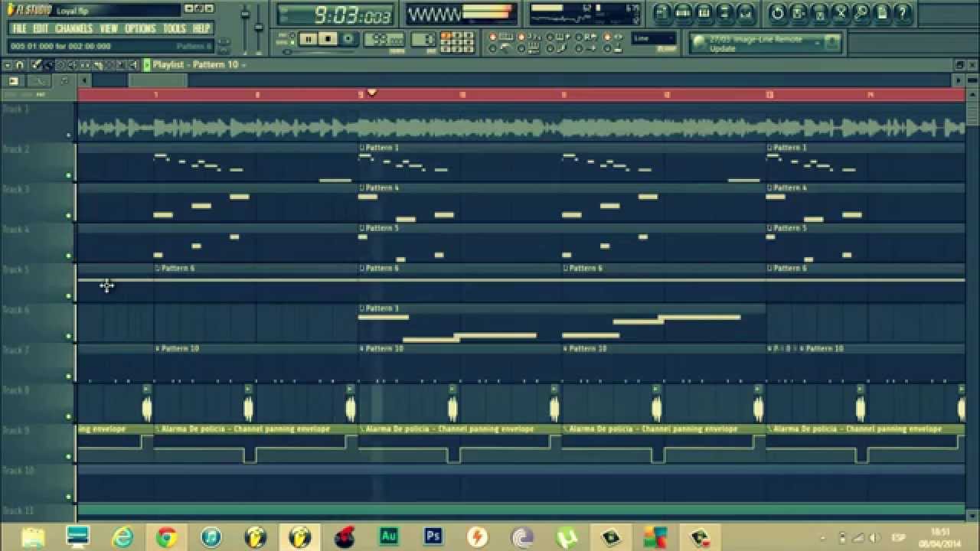Click the transport record button
The image size is (980, 551).
click(x=348, y=39)
